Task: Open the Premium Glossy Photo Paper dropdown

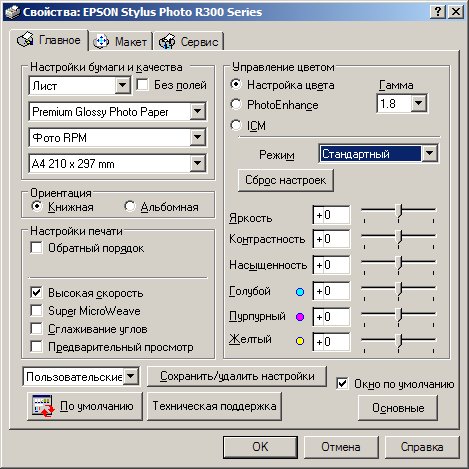Action: tap(198, 111)
